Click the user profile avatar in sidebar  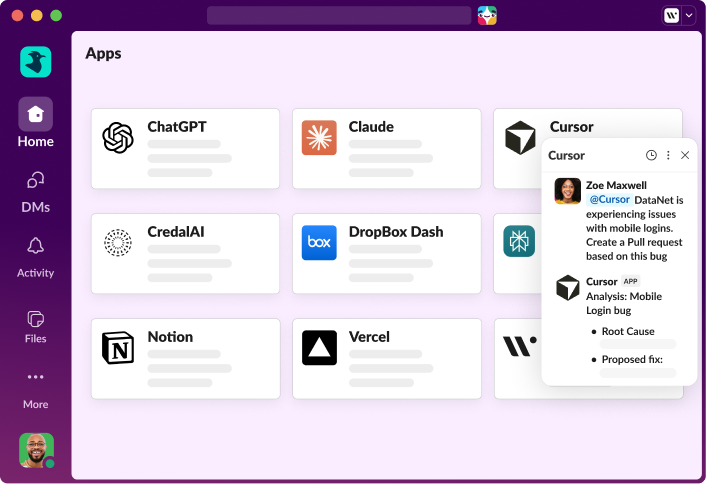tap(36, 450)
